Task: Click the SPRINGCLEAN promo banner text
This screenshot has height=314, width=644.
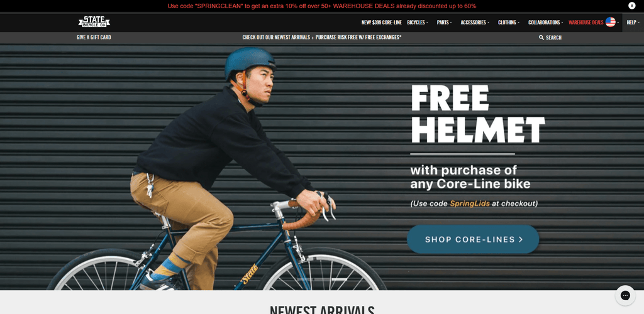Action: click(x=321, y=6)
